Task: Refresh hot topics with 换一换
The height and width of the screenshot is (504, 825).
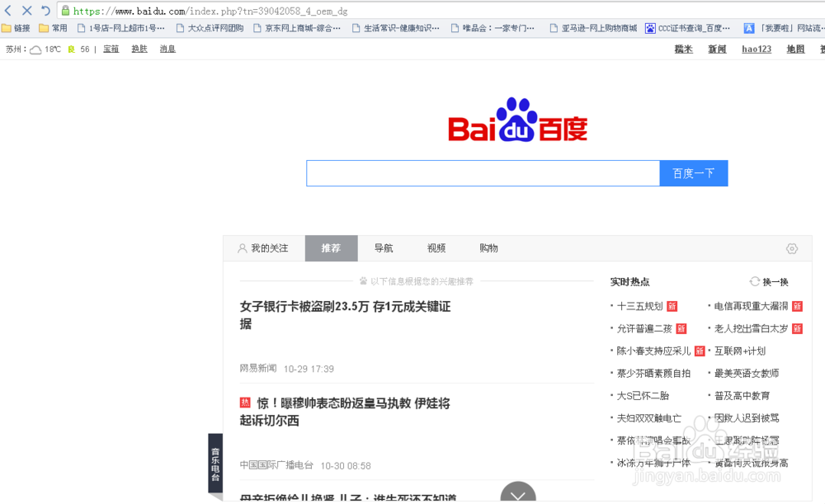Action: (x=769, y=282)
